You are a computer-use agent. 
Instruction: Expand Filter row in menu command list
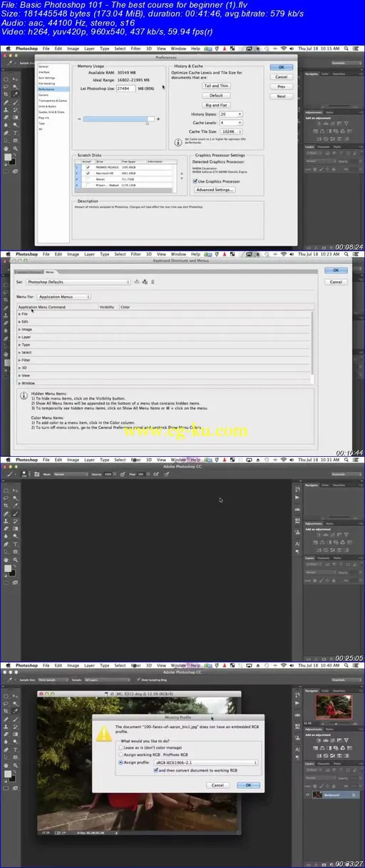(x=19, y=360)
